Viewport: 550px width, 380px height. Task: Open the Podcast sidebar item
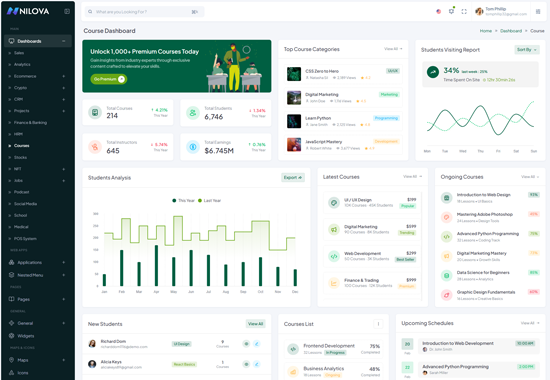pos(21,192)
